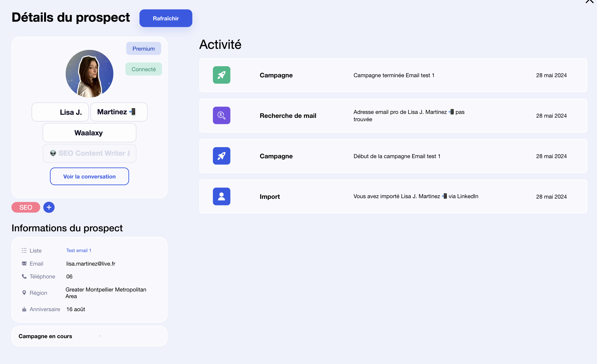Click the campaign rocket icon (blue)
The height and width of the screenshot is (364, 597).
point(221,156)
